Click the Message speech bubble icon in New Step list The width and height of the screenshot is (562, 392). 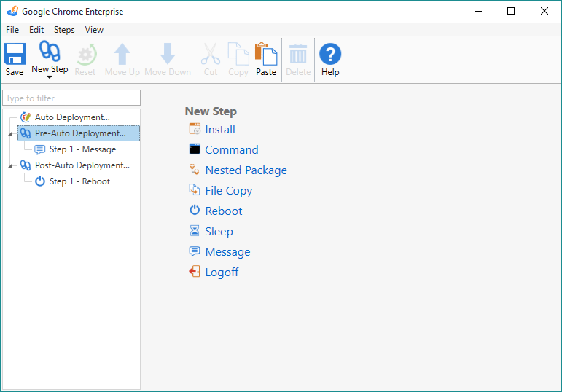click(x=195, y=251)
